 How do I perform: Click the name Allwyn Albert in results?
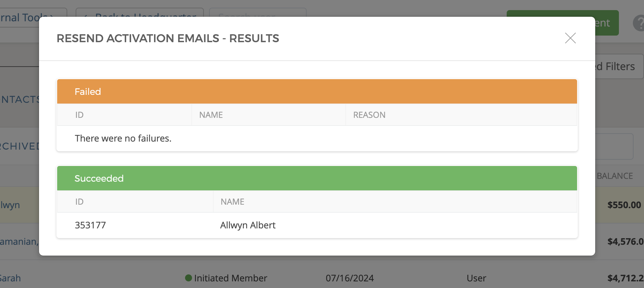pos(248,225)
